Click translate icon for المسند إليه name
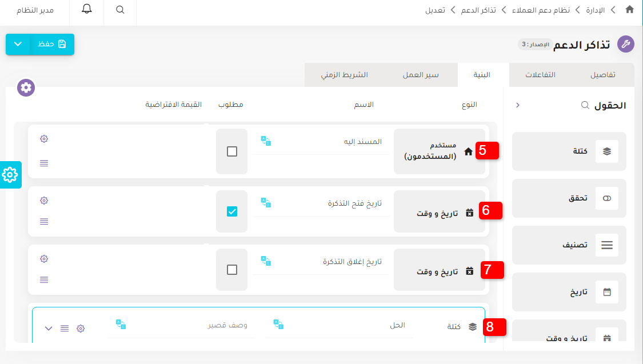 [x=266, y=141]
